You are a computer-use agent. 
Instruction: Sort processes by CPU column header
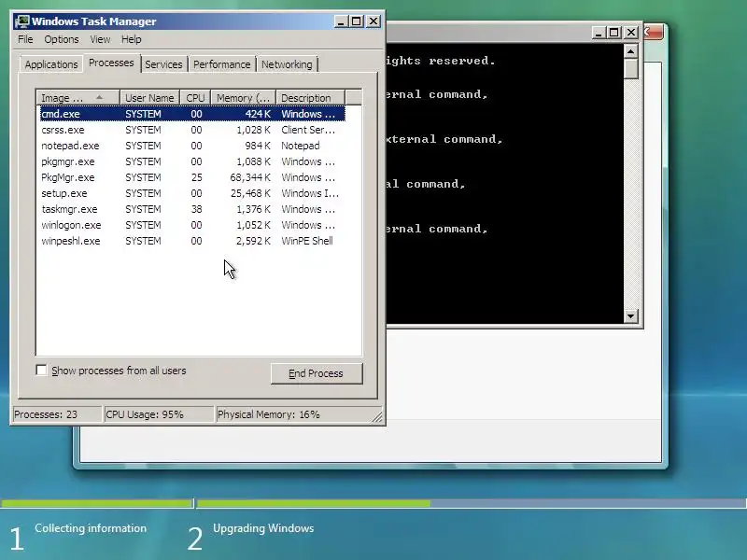195,98
